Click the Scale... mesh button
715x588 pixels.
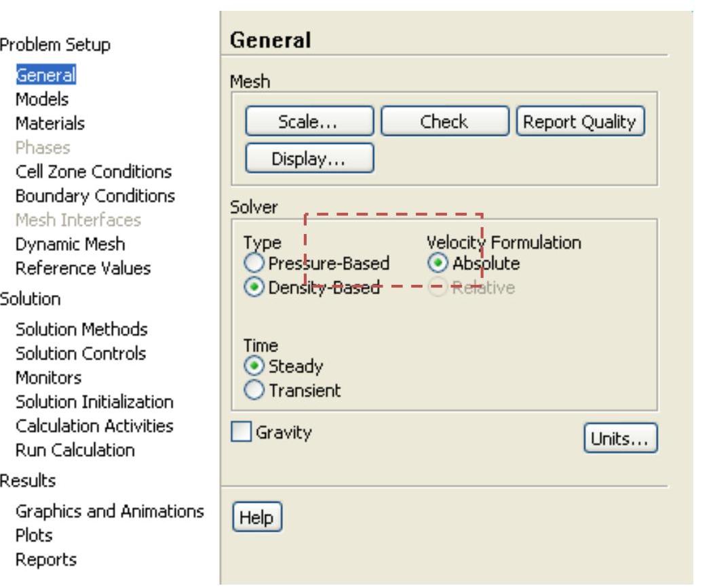[x=309, y=122]
